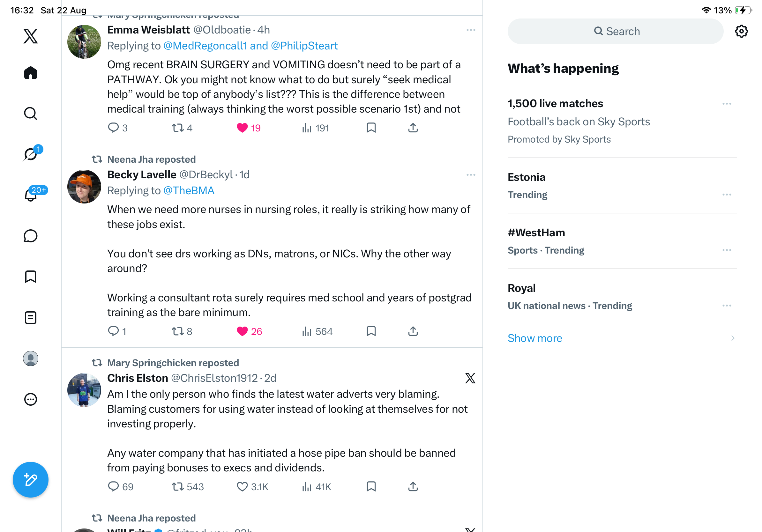Open the More menu in sidebar

point(31,399)
